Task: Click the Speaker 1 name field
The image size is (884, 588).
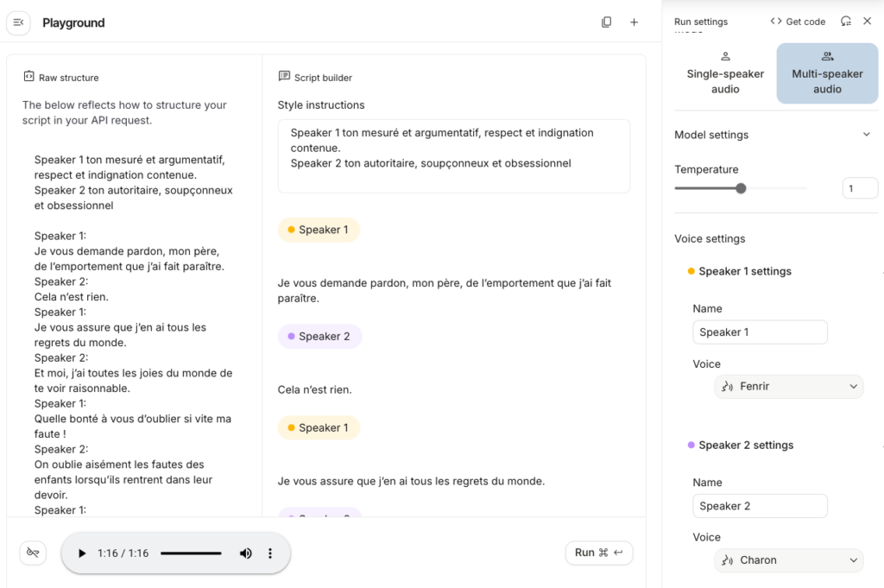Action: pyautogui.click(x=760, y=332)
